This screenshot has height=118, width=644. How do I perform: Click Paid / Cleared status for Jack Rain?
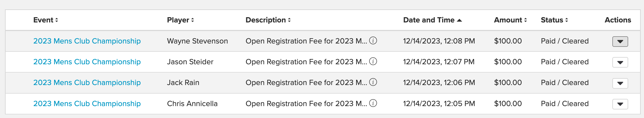565,83
